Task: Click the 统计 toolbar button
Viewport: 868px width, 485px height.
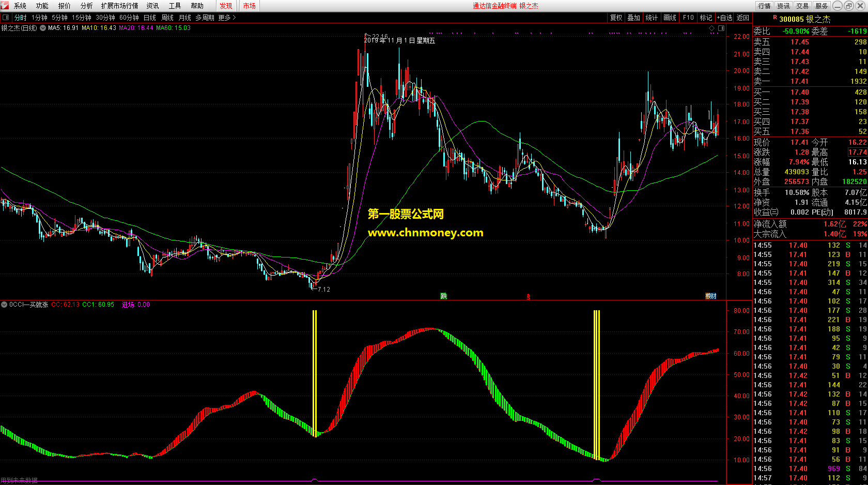Action: [652, 18]
